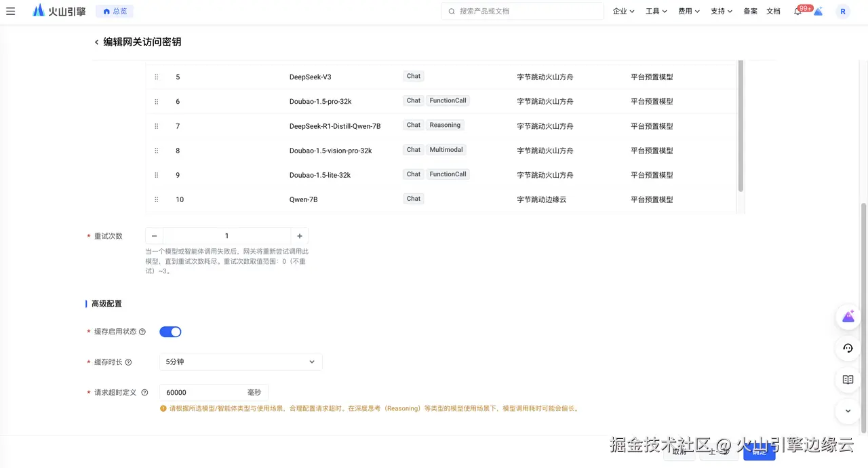The height and width of the screenshot is (468, 868).
Task: Click the page's right vertical scrollbar
Action: [863, 317]
